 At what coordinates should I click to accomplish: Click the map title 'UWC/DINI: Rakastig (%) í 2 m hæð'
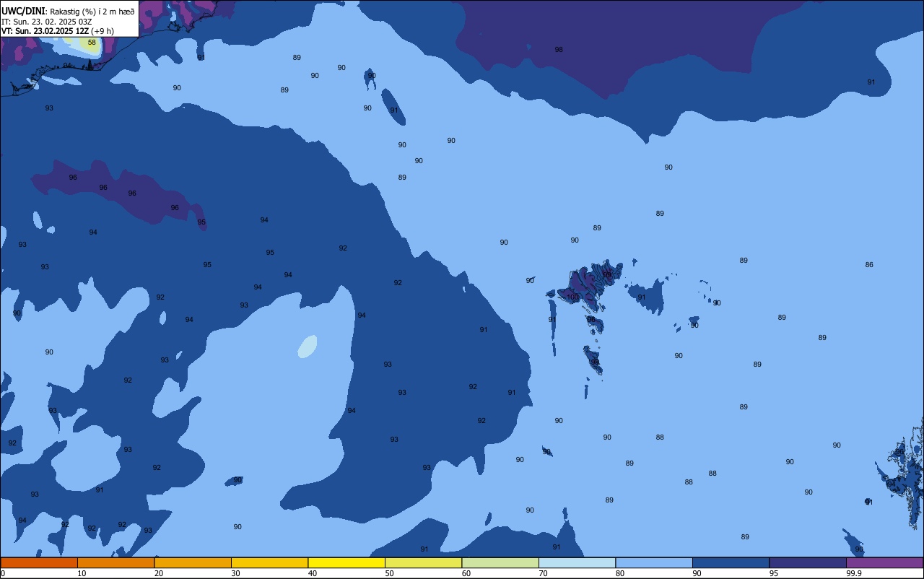(68, 11)
